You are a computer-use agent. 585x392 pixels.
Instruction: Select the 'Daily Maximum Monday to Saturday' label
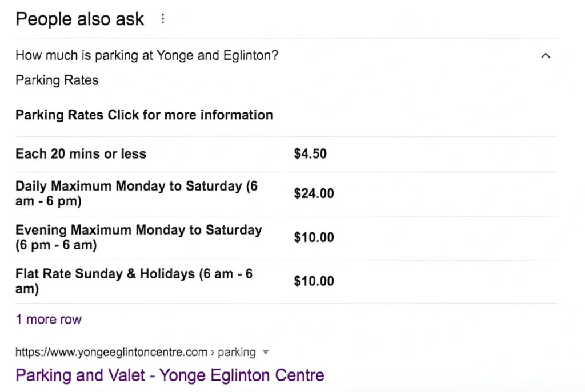click(129, 187)
